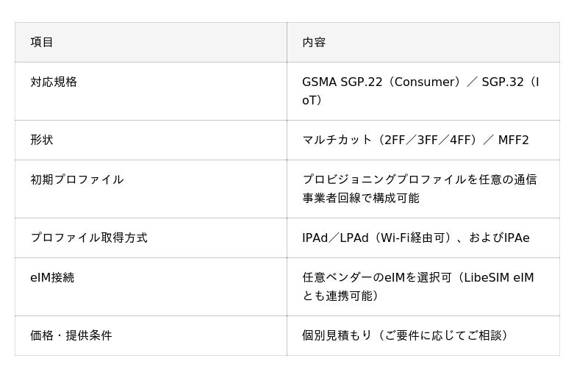Image resolution: width=588 pixels, height=378 pixels.
Task: Click the 項目 column header
Action: [42, 43]
